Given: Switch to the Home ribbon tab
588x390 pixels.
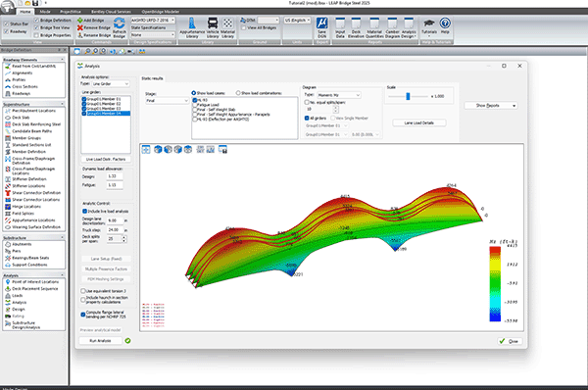Looking at the screenshot, I should coord(25,12).
